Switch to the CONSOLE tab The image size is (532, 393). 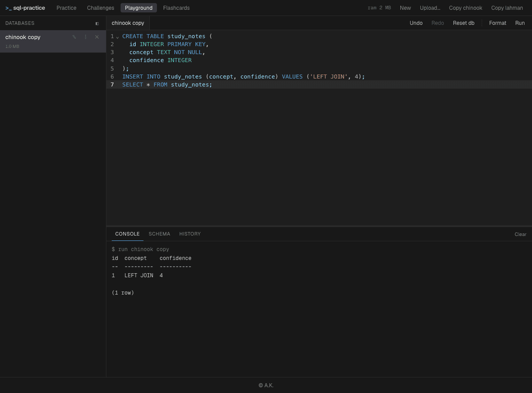point(127,234)
